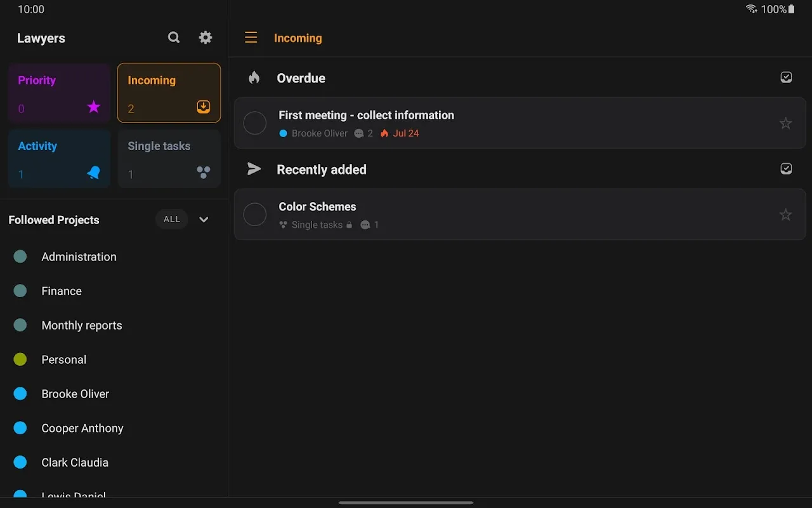Click the Recently added paper-plane icon
The height and width of the screenshot is (508, 812).
254,169
